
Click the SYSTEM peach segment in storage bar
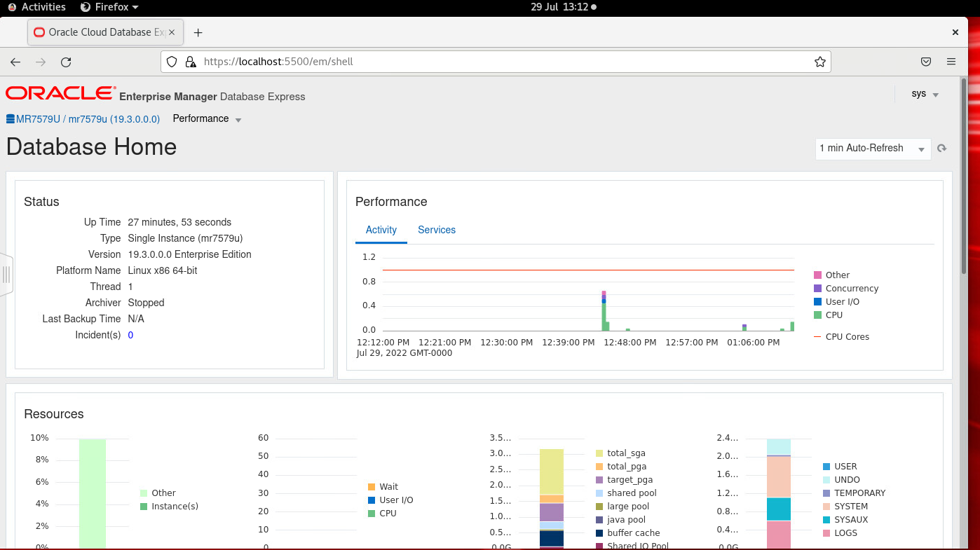pyautogui.click(x=778, y=476)
